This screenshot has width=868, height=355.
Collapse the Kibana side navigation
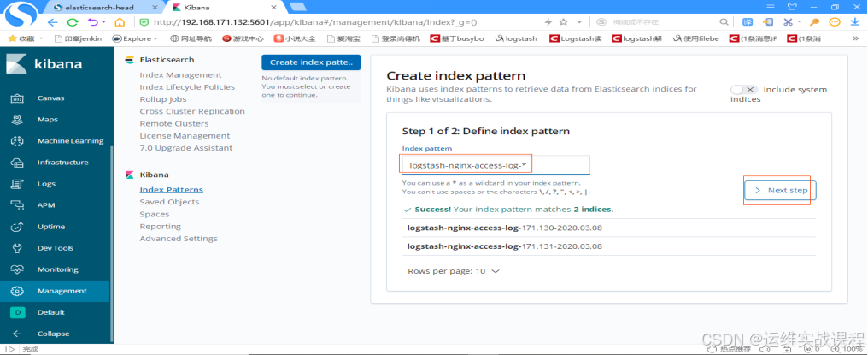[x=53, y=334]
